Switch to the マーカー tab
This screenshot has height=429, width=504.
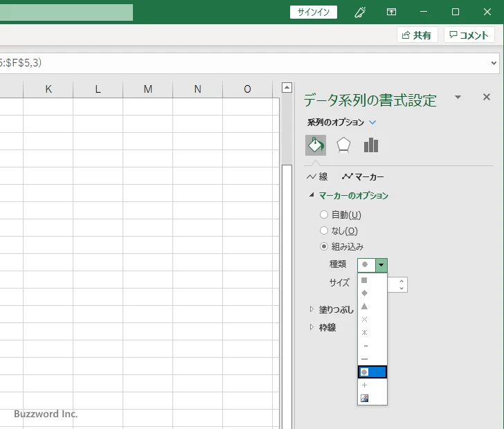click(363, 176)
